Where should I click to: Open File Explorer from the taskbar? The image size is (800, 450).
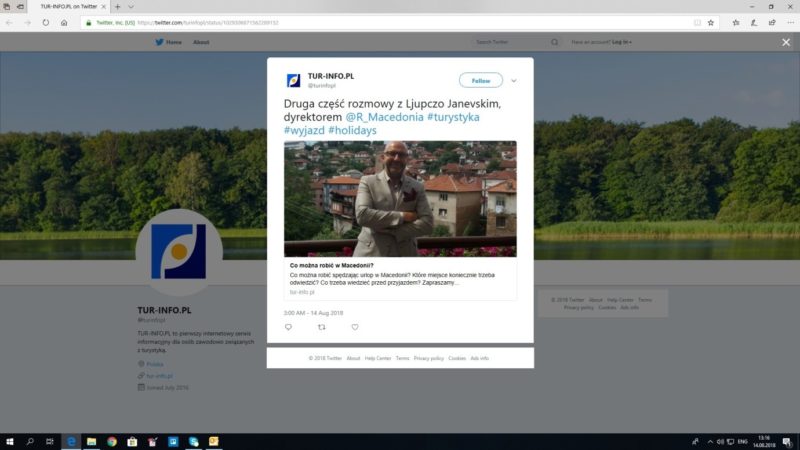[91, 441]
